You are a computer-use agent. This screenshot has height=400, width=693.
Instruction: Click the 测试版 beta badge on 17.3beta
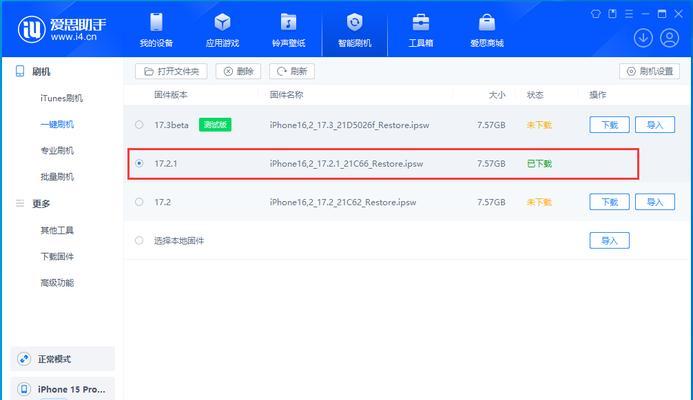coord(215,125)
